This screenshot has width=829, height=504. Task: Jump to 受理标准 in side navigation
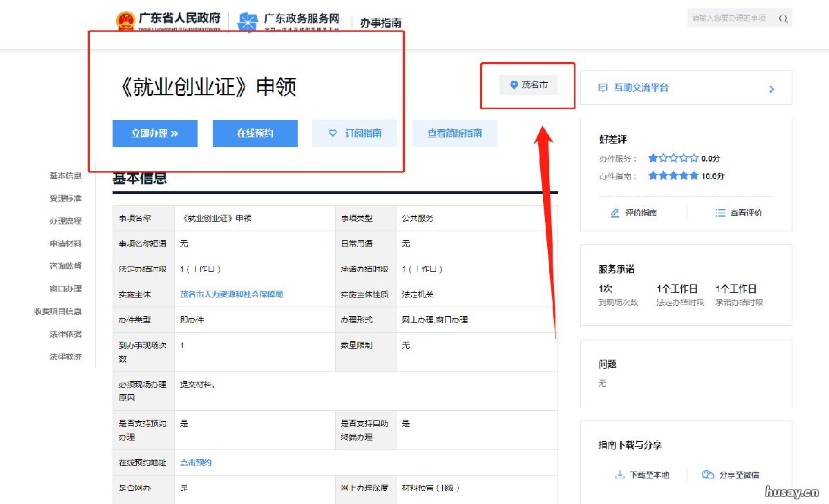65,198
